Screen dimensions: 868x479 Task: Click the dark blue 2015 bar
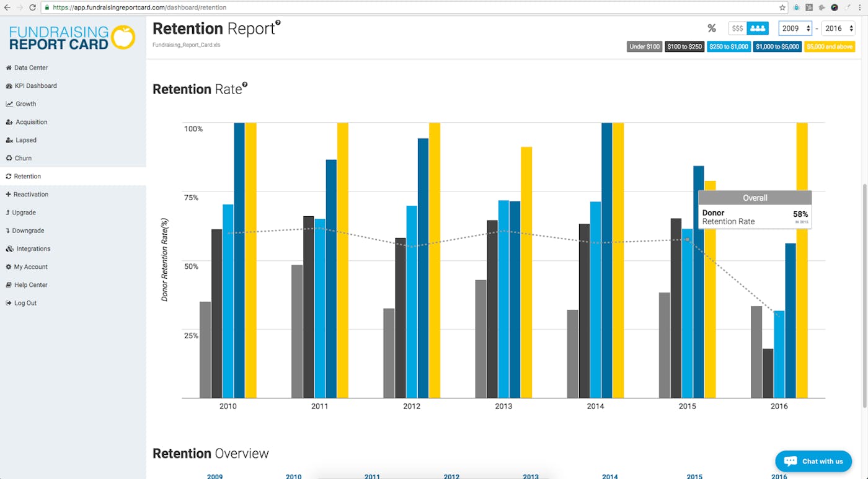point(699,282)
